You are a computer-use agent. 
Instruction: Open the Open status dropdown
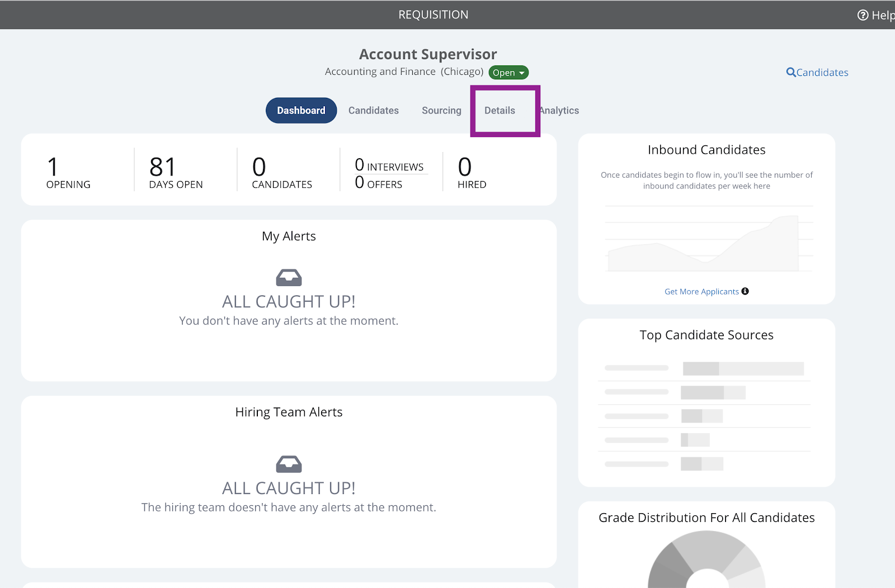point(508,73)
